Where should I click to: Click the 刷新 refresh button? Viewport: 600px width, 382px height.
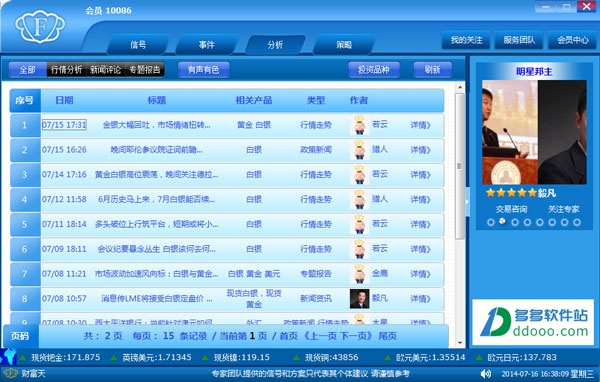[x=432, y=70]
